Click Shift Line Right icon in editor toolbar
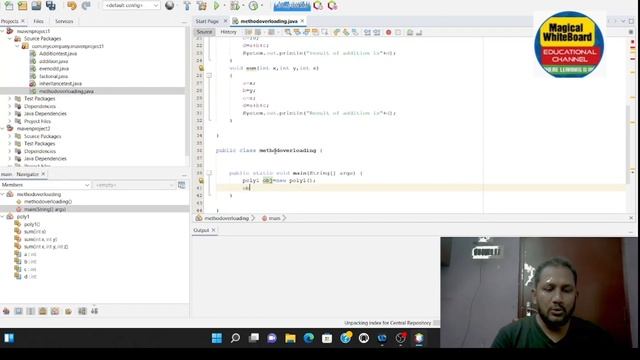The width and height of the screenshot is (640, 360). (x=377, y=32)
